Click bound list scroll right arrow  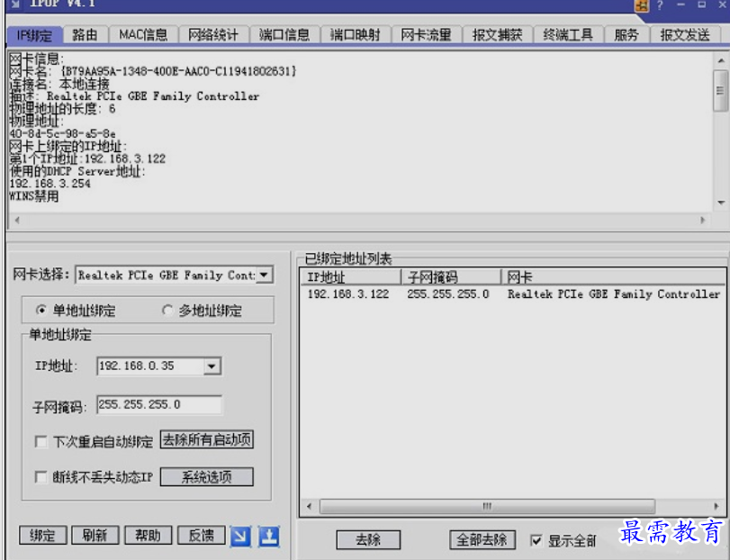pos(716,506)
